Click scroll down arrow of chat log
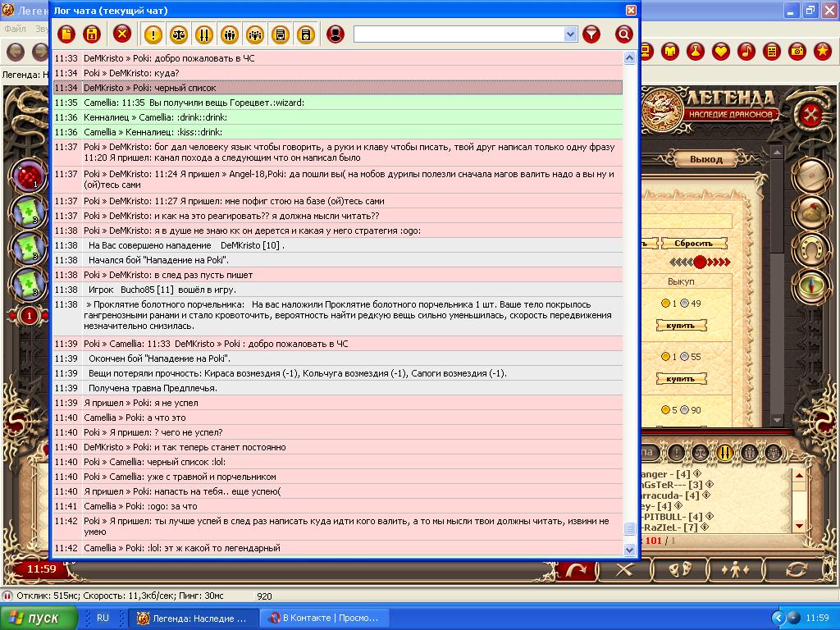 point(629,550)
